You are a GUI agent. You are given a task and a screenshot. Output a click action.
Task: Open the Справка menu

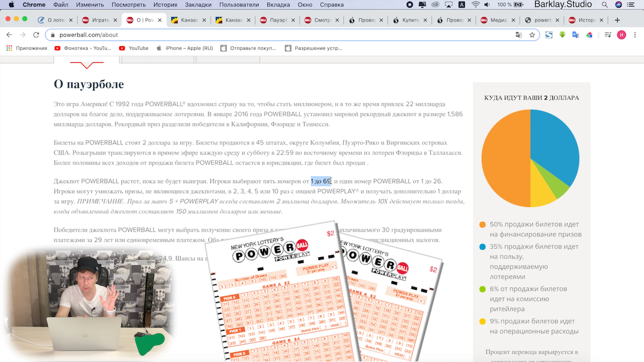[x=332, y=5]
